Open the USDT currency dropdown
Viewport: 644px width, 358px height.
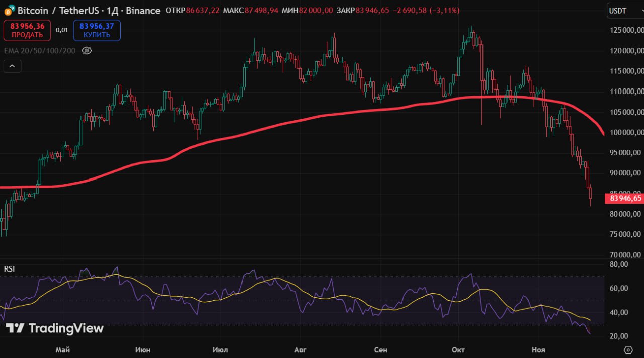(x=624, y=10)
